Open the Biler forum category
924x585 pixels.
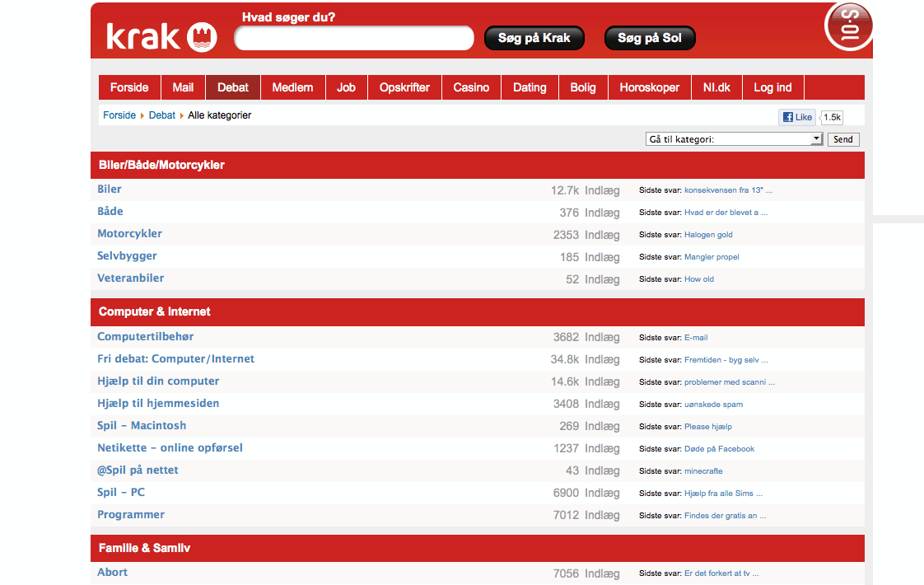click(x=110, y=190)
